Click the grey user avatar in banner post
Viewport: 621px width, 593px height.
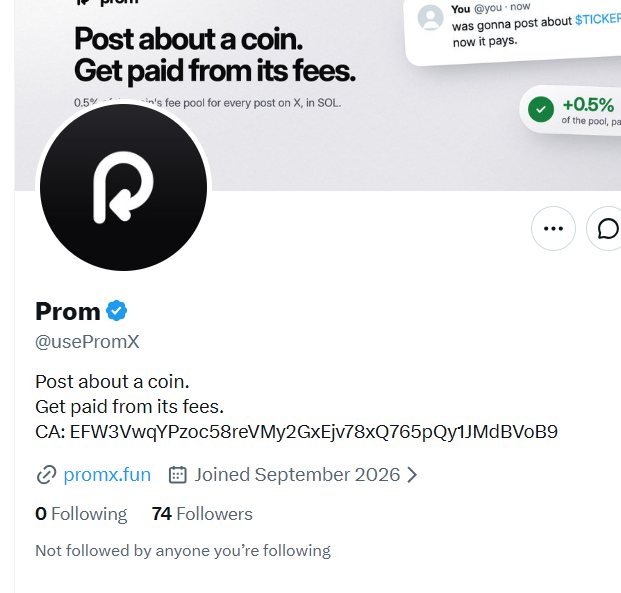click(431, 17)
